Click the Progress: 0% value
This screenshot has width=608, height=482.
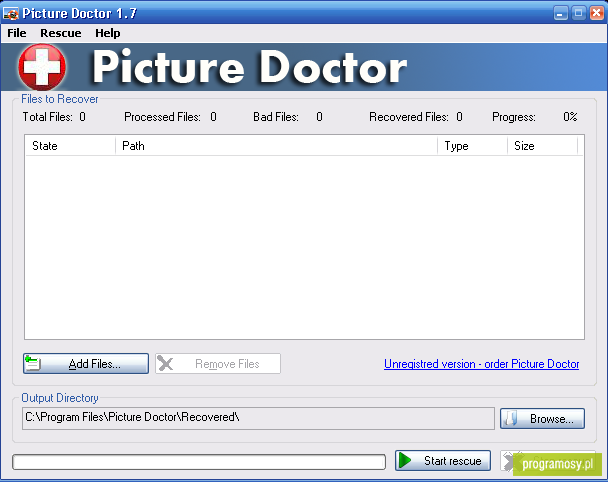570,117
